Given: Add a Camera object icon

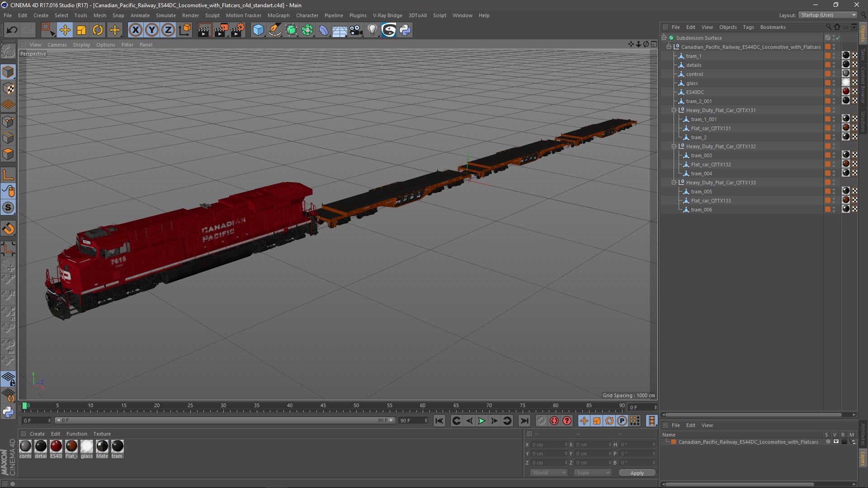Looking at the screenshot, I should point(356,30).
